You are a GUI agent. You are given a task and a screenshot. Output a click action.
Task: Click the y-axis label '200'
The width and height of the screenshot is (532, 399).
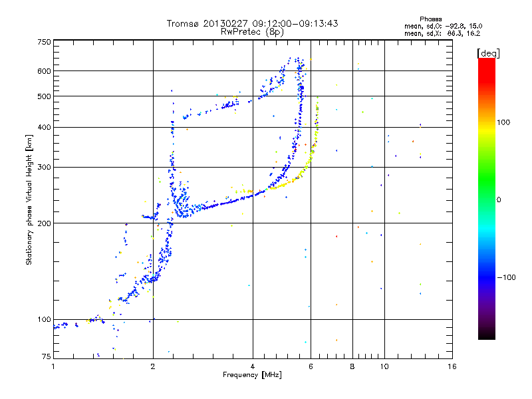(x=44, y=223)
